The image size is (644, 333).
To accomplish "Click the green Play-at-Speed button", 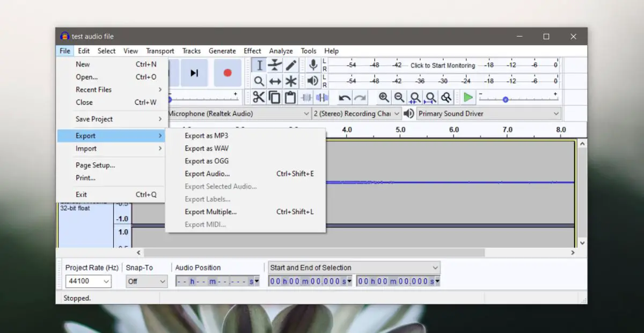I will click(x=468, y=97).
